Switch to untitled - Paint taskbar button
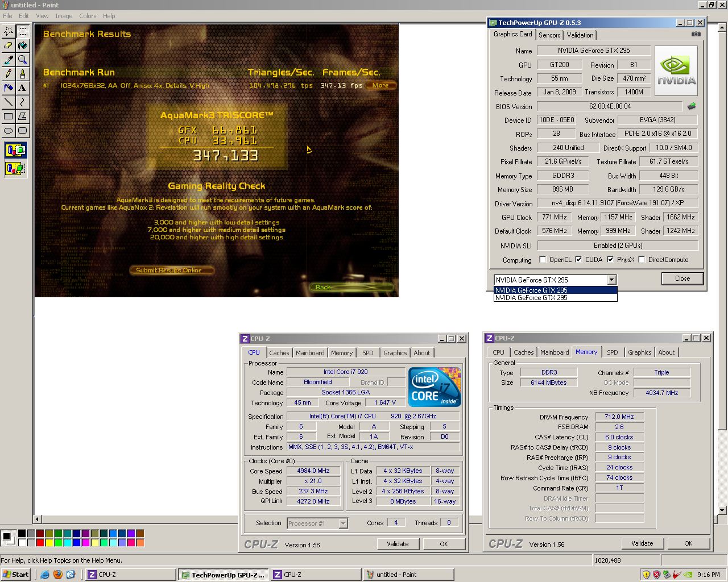The image size is (728, 582). (407, 575)
